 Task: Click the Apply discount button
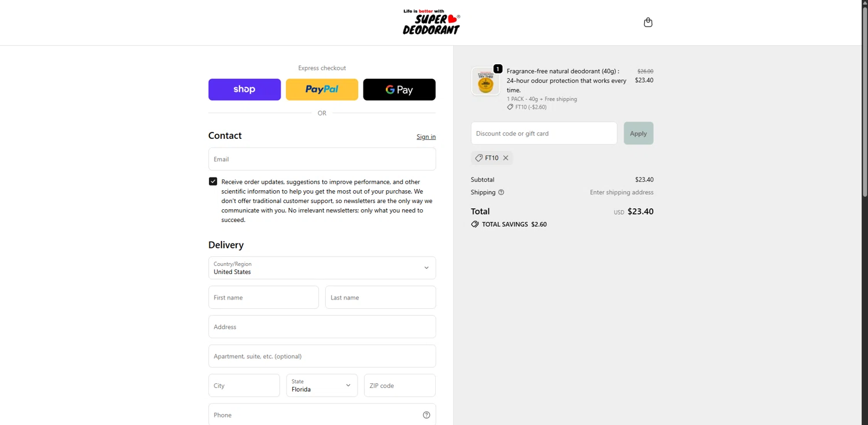click(x=638, y=133)
